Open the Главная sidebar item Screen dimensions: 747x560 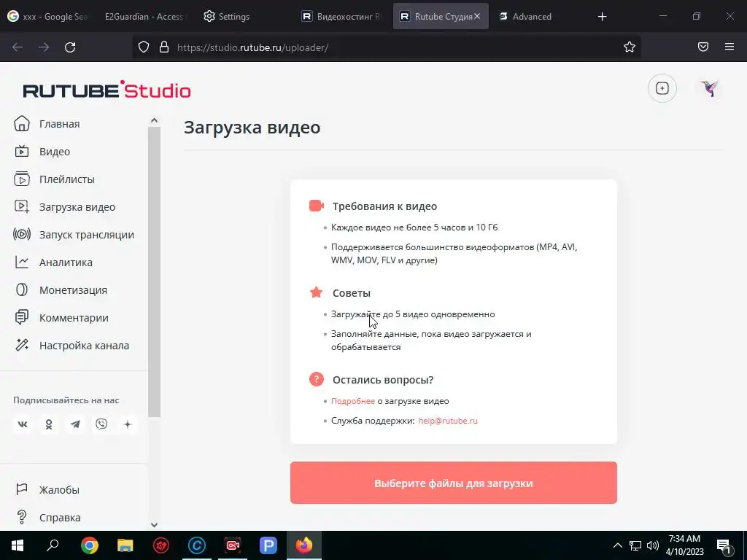coord(47,124)
